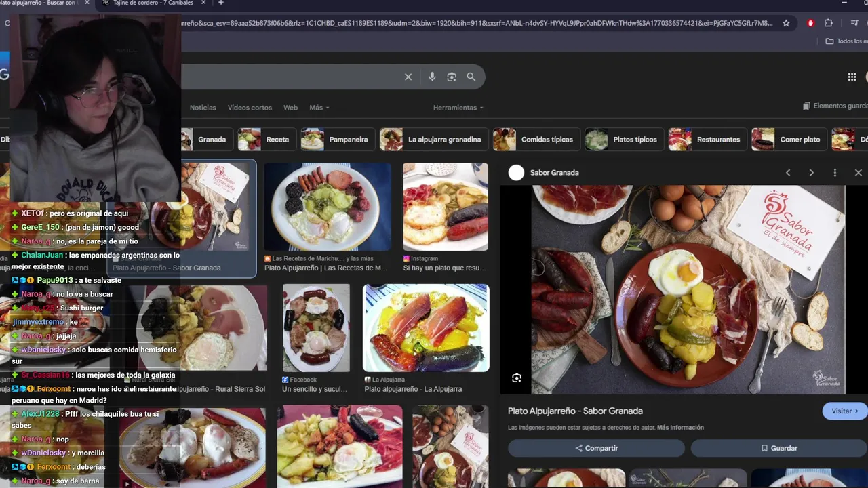Open the Vídeos cortos results tab
This screenshot has width=868, height=488.
pyautogui.click(x=250, y=108)
